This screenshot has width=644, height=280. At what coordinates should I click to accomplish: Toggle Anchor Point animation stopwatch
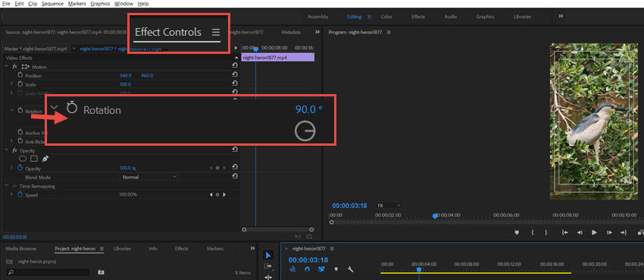point(20,132)
